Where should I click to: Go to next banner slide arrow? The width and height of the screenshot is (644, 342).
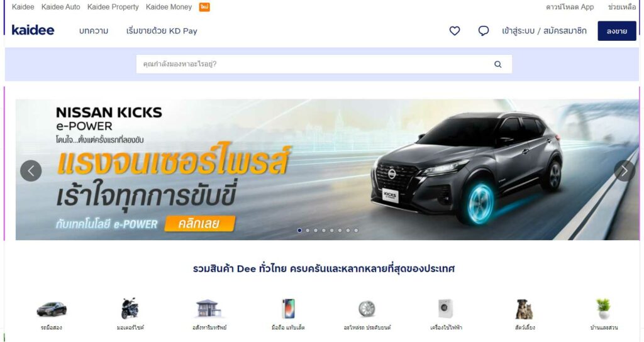(x=625, y=171)
